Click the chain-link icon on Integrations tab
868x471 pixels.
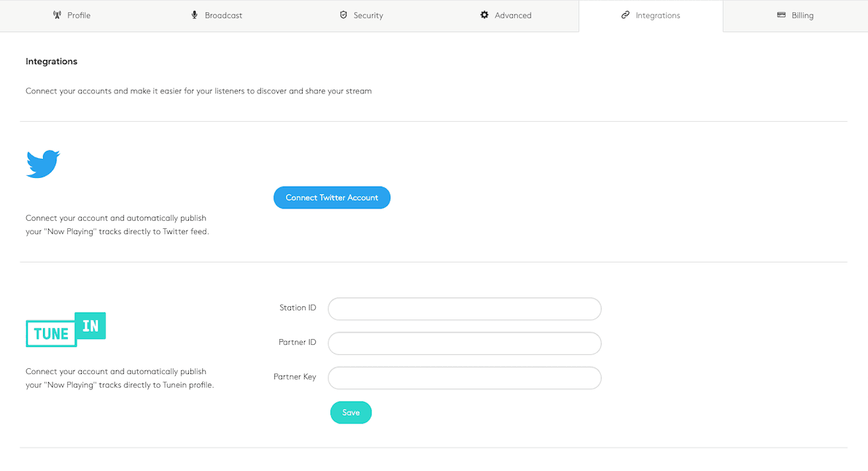coord(625,15)
